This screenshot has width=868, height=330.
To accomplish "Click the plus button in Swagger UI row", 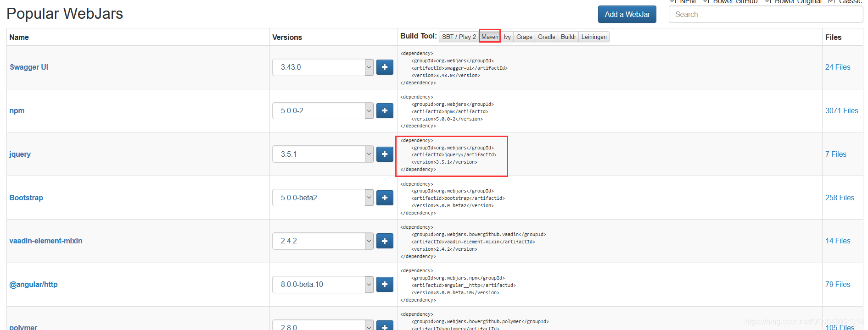I will (x=385, y=67).
